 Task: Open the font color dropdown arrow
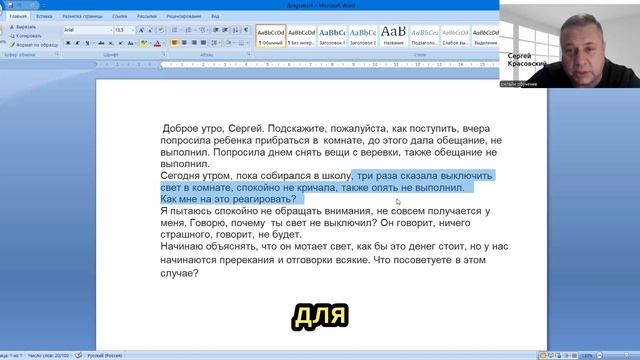point(164,43)
